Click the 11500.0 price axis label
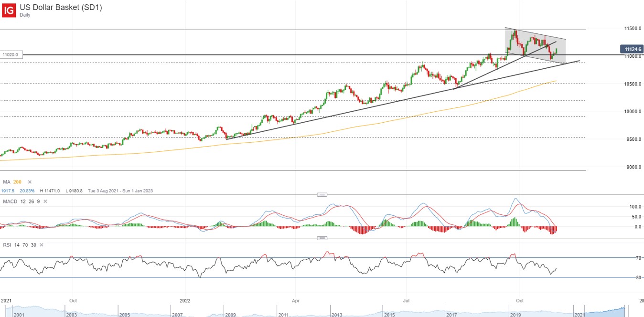 click(632, 29)
